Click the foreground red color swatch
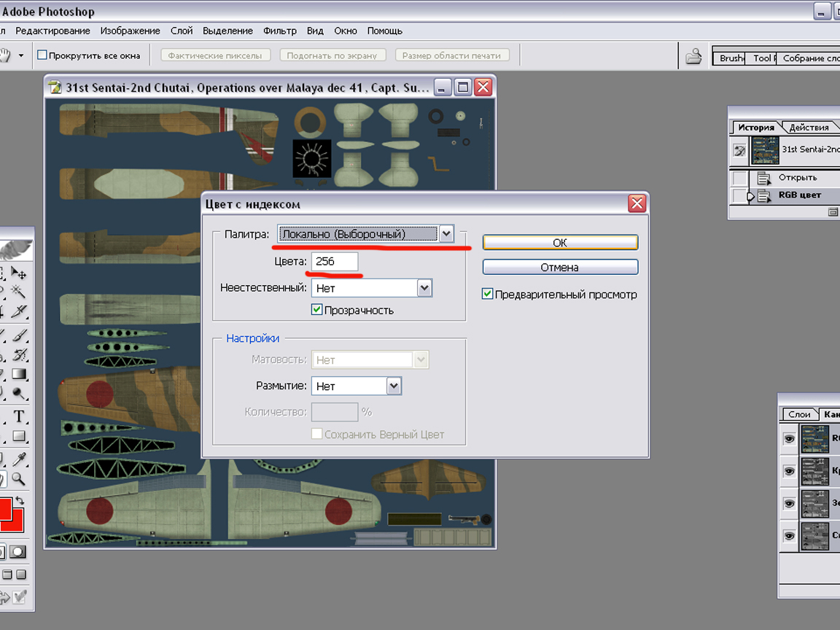840x630 pixels. click(x=4, y=509)
